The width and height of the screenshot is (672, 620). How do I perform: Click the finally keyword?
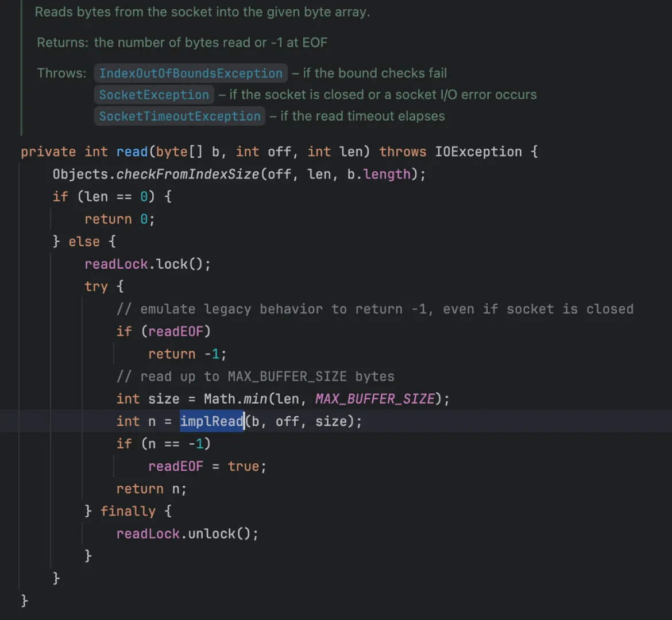point(128,511)
